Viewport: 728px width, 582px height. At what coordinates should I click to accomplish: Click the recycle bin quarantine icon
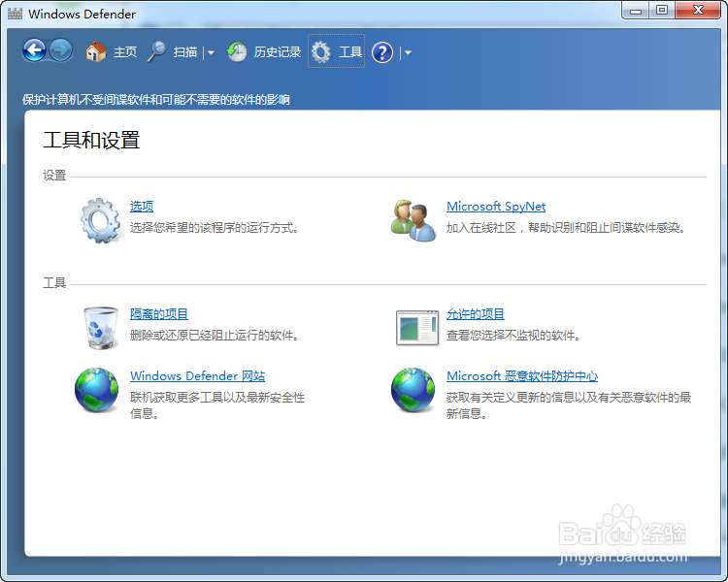click(x=100, y=328)
